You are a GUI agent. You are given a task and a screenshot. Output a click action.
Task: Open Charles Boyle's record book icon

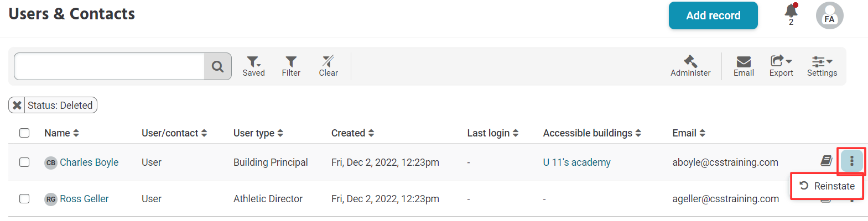826,161
